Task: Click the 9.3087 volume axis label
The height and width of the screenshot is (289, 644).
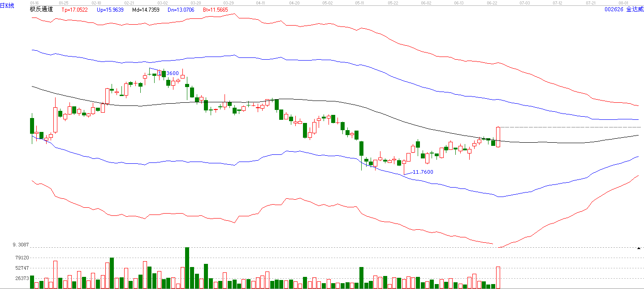Action: 21,245
